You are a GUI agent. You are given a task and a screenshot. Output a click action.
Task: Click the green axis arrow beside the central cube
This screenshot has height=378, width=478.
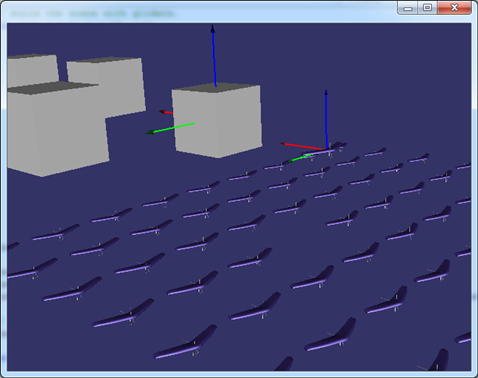pyautogui.click(x=170, y=129)
